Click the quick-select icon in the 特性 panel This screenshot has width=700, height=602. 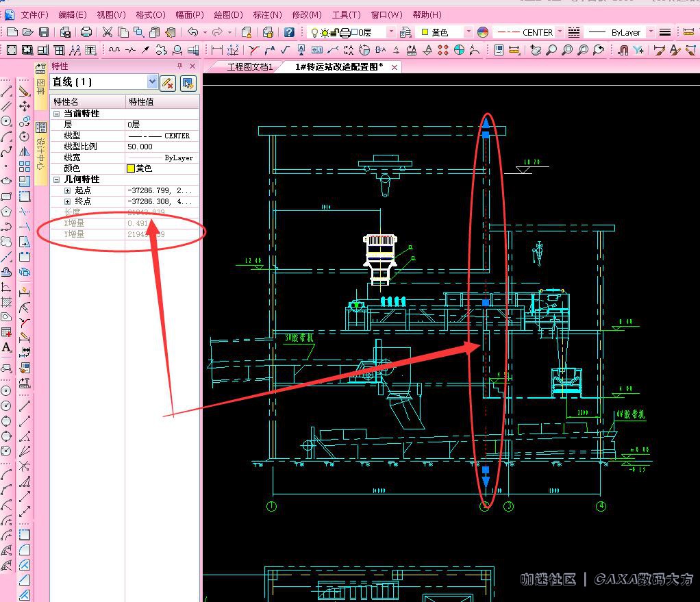(188, 83)
